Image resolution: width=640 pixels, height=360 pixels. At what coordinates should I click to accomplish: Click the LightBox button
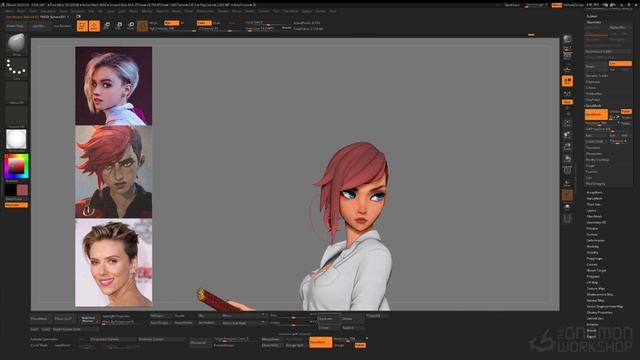(38, 26)
